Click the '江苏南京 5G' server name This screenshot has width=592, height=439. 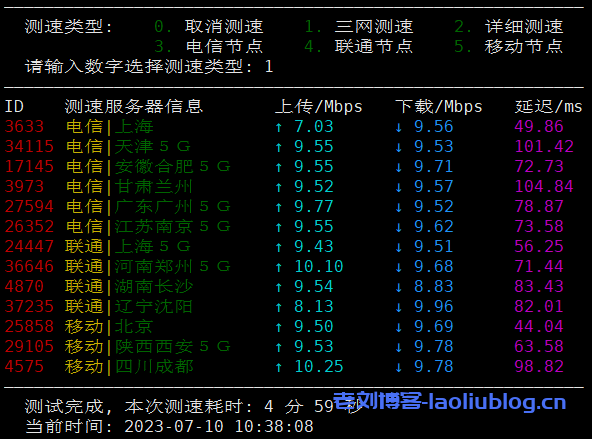[x=173, y=226]
